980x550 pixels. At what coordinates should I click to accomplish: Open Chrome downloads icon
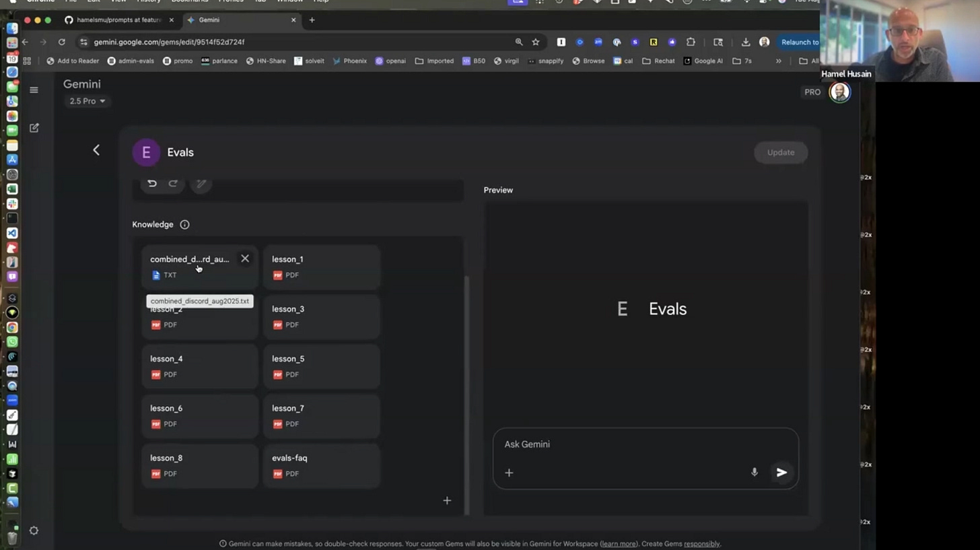(746, 42)
